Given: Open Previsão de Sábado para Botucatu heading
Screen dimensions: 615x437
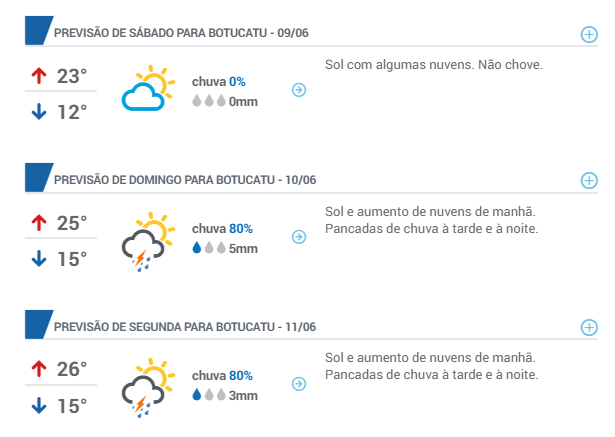Looking at the screenshot, I should tap(181, 33).
